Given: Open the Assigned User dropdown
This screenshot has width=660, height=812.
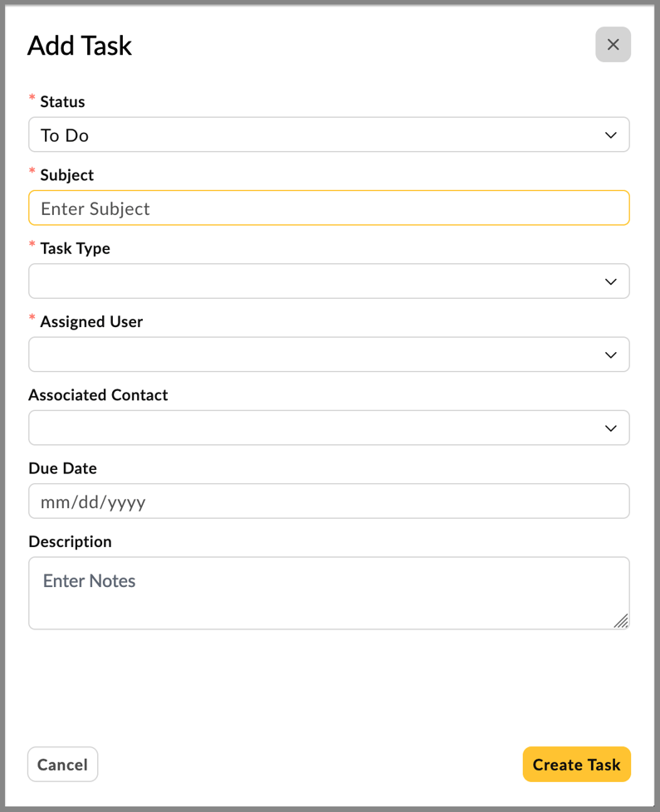Looking at the screenshot, I should [329, 355].
